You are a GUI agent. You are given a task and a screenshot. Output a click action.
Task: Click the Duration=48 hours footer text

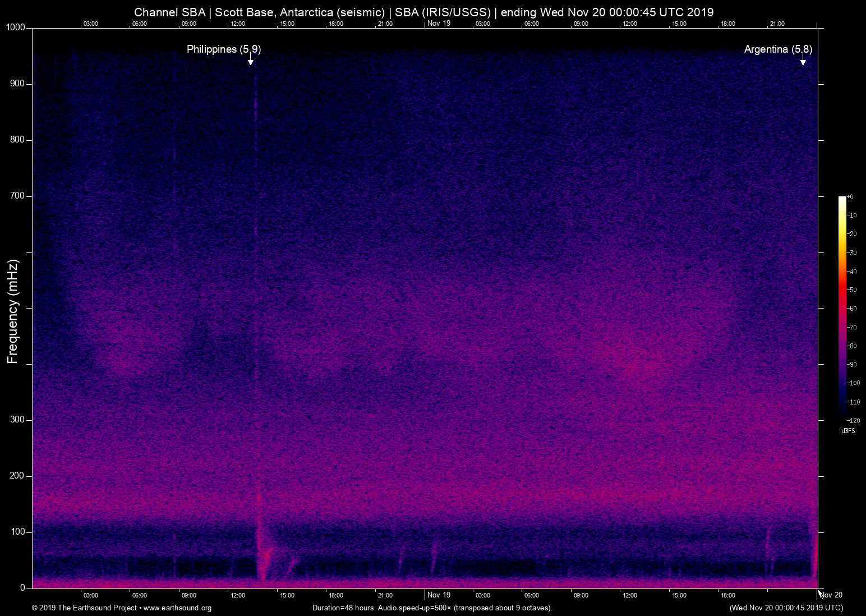(x=432, y=608)
